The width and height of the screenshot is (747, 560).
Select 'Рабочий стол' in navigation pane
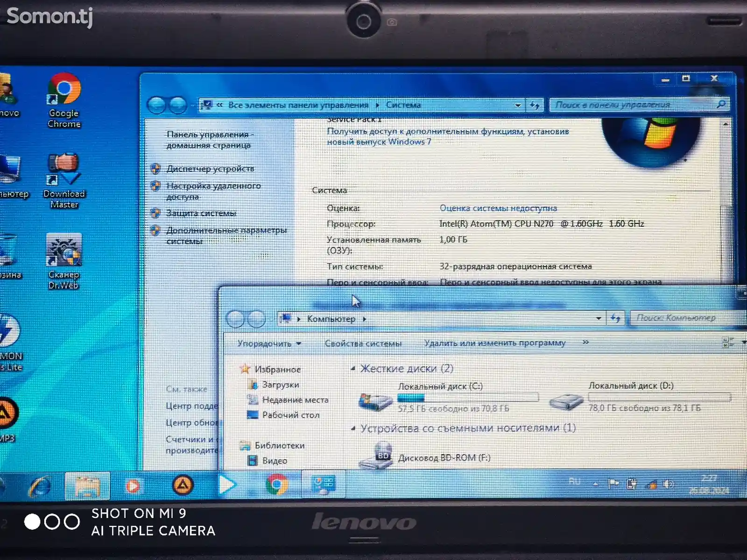290,415
